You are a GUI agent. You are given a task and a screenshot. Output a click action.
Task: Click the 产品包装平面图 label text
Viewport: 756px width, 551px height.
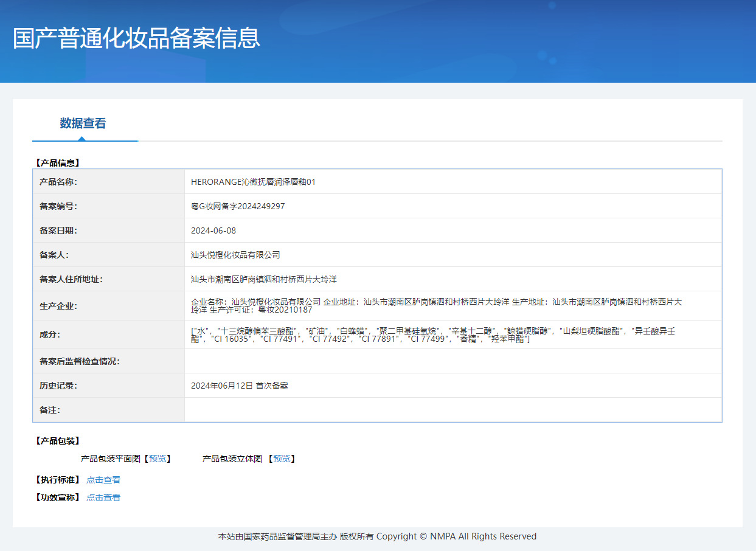111,459
